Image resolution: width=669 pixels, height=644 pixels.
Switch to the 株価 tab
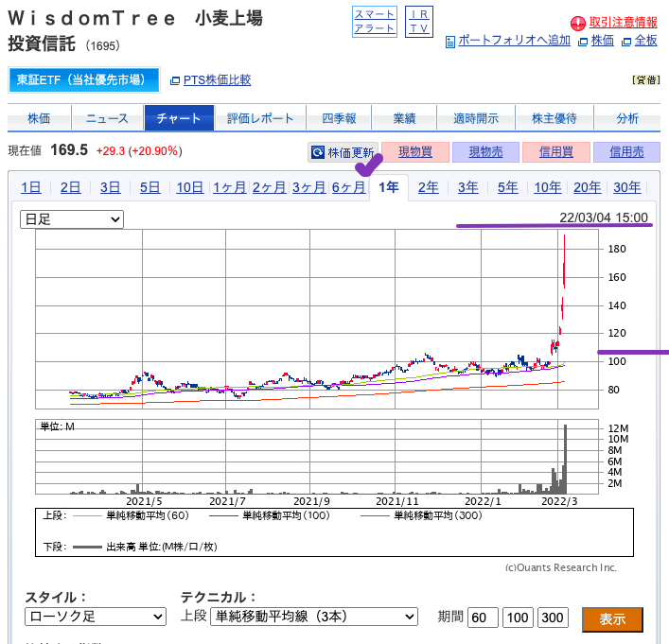point(39,118)
